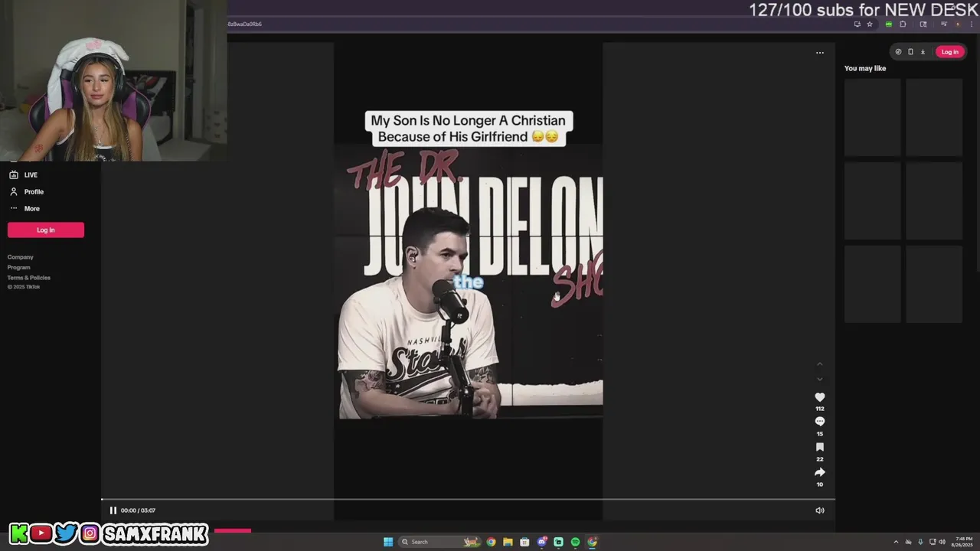Mute the video with the speaker icon
The height and width of the screenshot is (551, 980).
click(819, 510)
